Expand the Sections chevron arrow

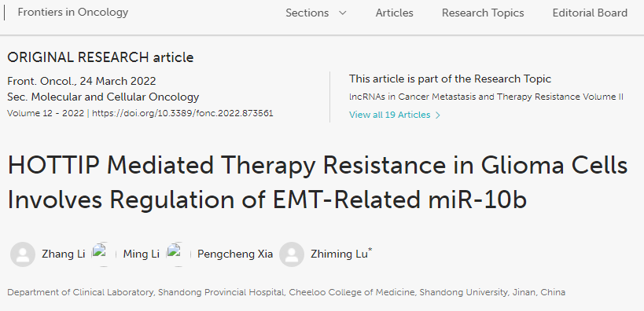[x=343, y=13]
